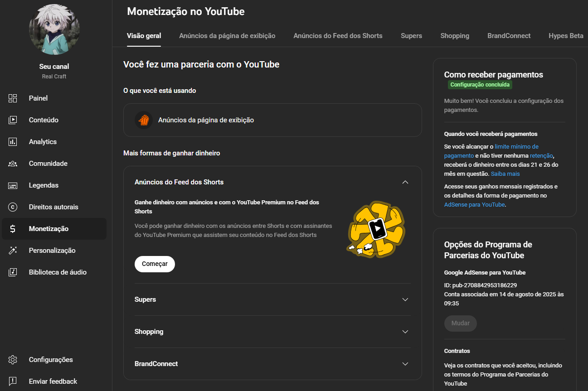Viewport: 588px width, 391px height.
Task: Select Personalização in the sidebar
Action: coord(54,251)
